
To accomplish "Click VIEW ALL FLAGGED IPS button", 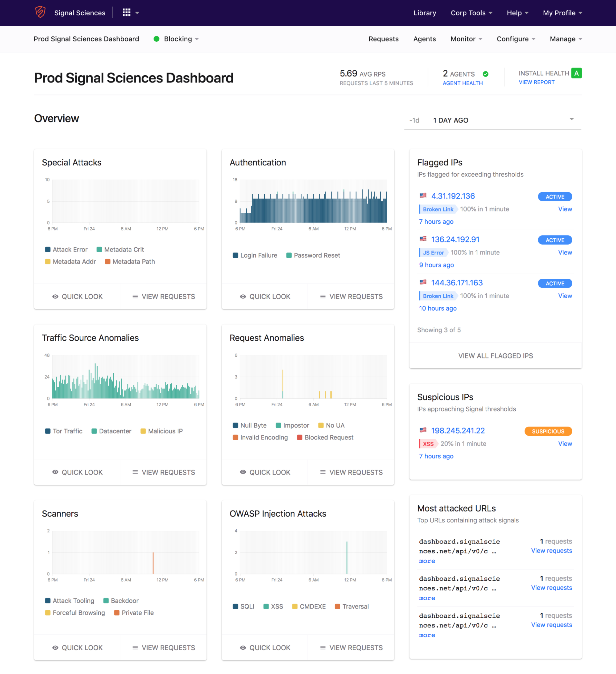I will [x=495, y=356].
